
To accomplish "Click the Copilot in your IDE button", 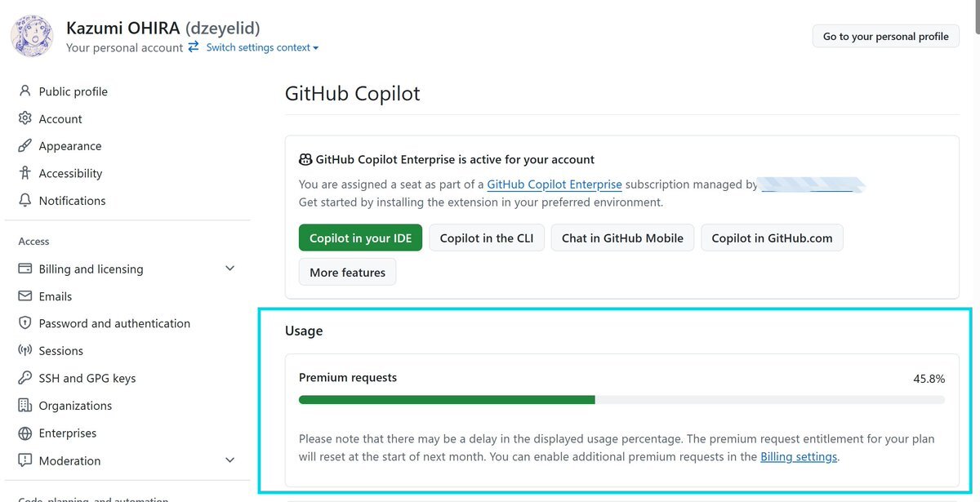I will coord(360,238).
